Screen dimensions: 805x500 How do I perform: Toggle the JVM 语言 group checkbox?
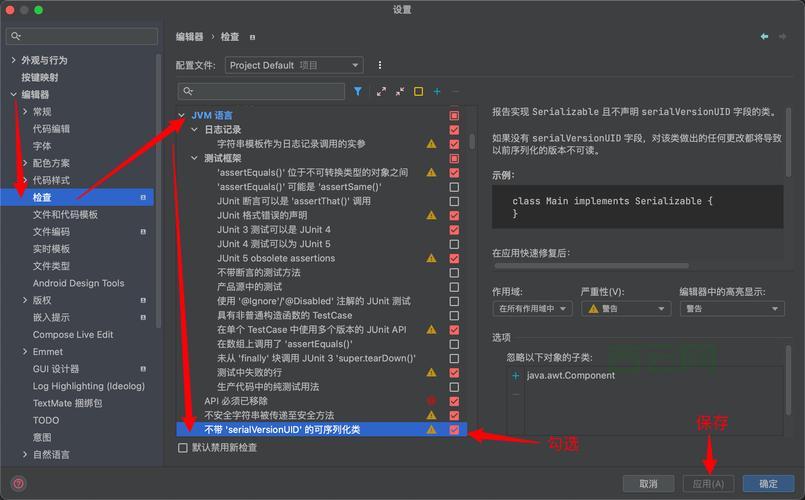pyautogui.click(x=454, y=116)
